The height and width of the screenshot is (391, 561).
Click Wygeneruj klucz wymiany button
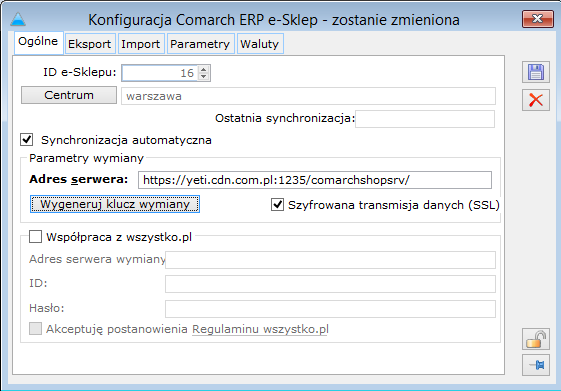pyautogui.click(x=115, y=204)
